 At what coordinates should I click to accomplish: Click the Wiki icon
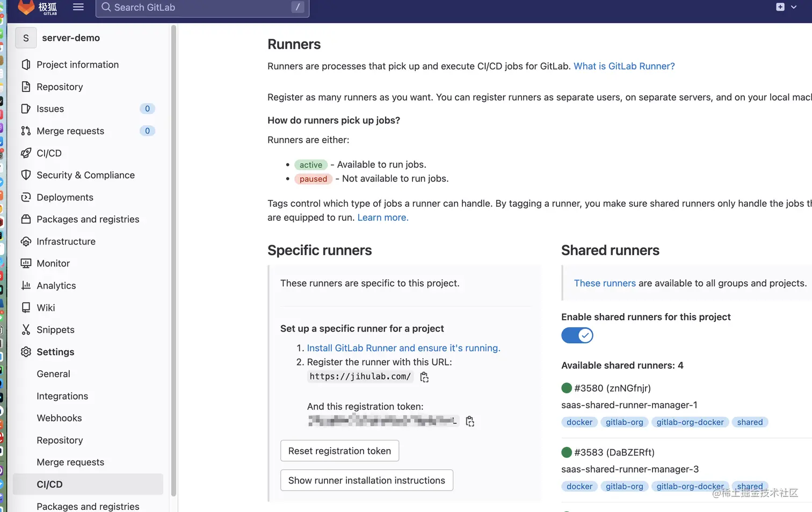(x=26, y=307)
